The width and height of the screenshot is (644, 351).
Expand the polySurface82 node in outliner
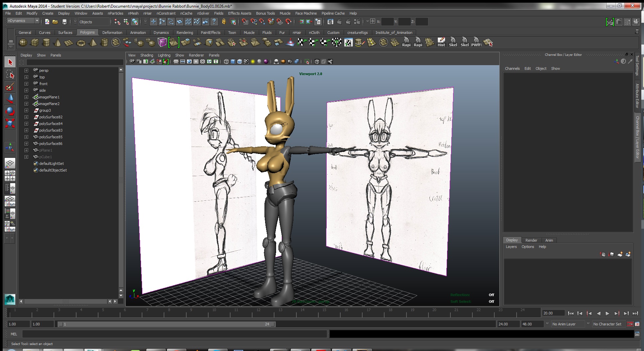coord(26,117)
